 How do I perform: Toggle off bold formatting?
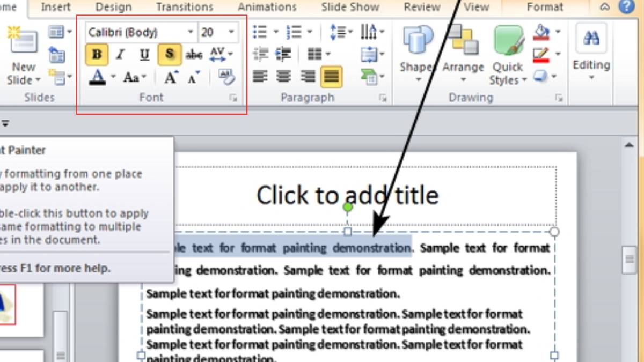pos(97,54)
